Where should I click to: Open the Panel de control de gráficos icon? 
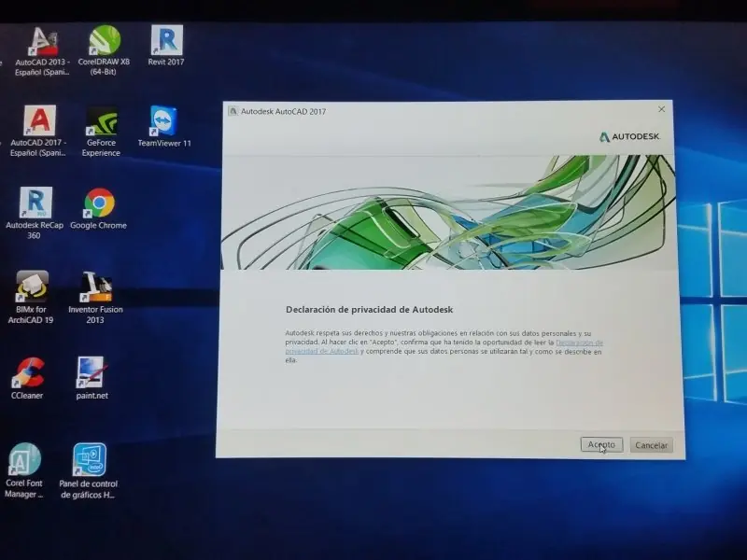89,471
